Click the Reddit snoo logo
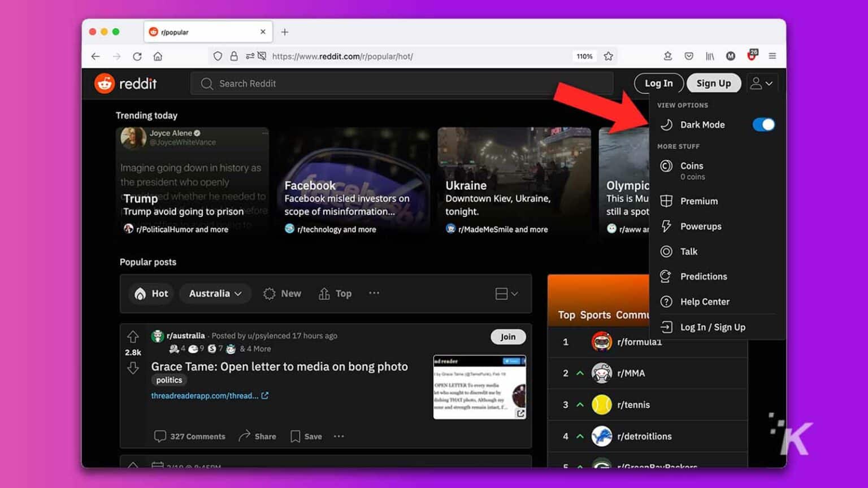Viewport: 868px width, 488px height. click(x=105, y=83)
